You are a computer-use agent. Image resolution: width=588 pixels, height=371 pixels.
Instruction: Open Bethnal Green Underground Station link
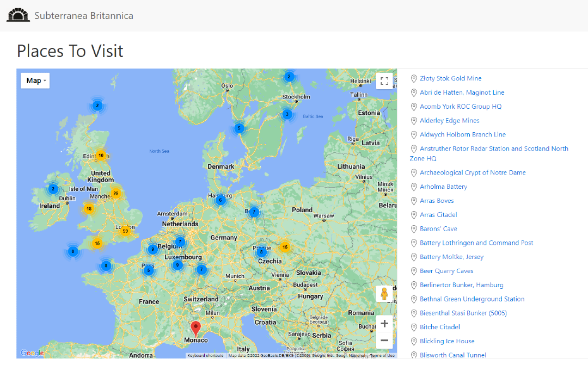tap(472, 299)
